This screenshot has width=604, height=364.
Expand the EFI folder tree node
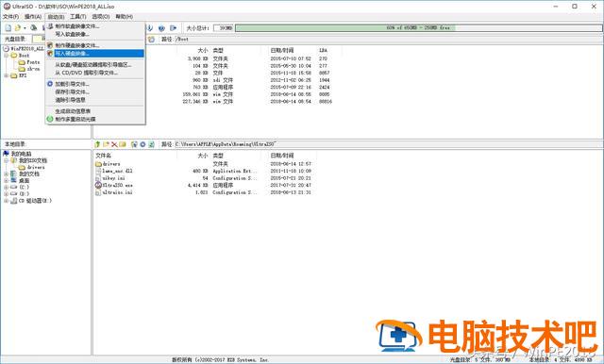(x=7, y=75)
